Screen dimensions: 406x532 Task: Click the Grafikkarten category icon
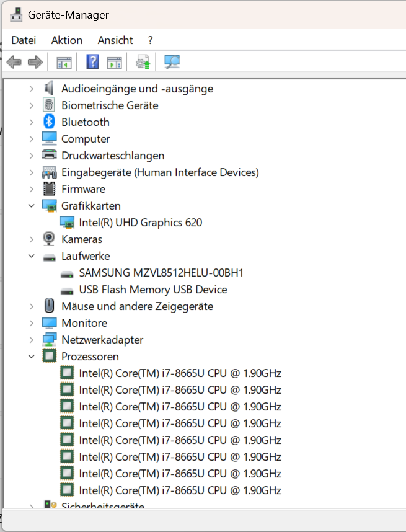coord(49,206)
